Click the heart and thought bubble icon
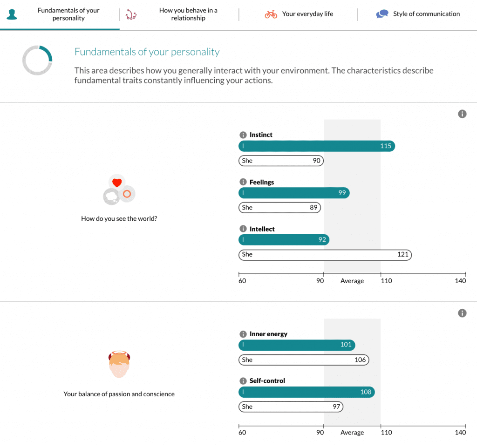Image resolution: width=477 pixels, height=448 pixels. tap(119, 190)
